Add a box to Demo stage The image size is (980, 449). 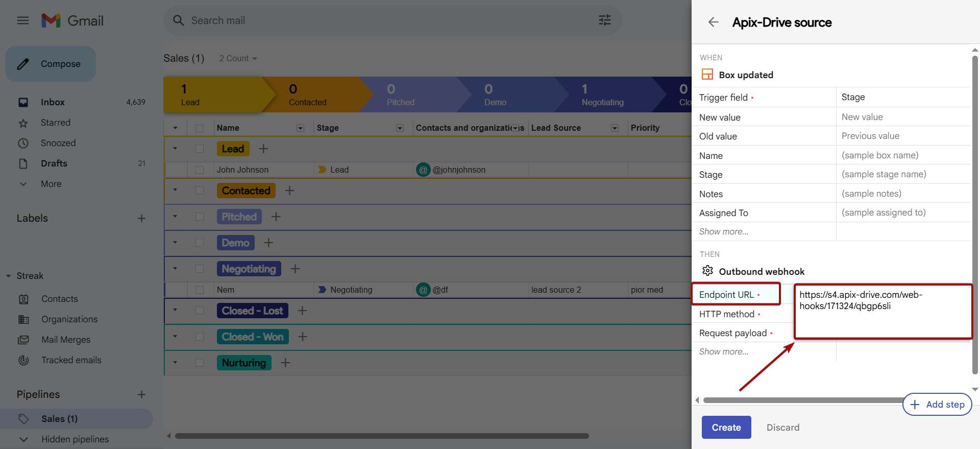[268, 243]
